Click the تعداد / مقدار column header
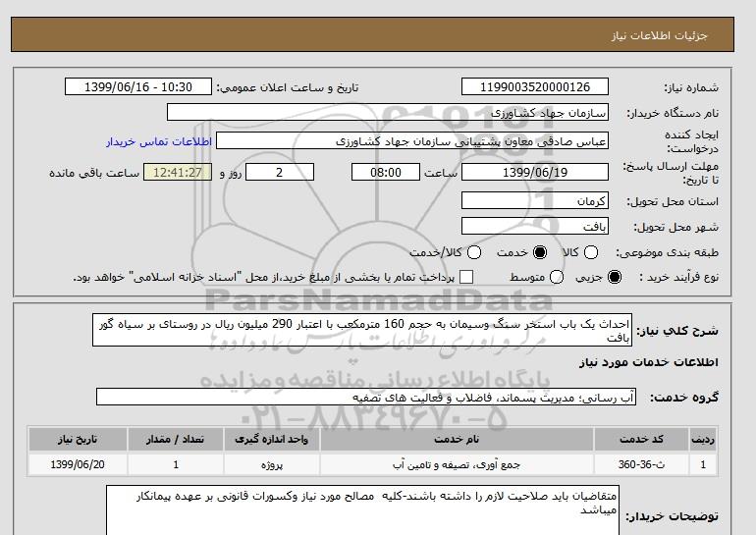Viewport: 756px width, 535px height. pyautogui.click(x=176, y=439)
